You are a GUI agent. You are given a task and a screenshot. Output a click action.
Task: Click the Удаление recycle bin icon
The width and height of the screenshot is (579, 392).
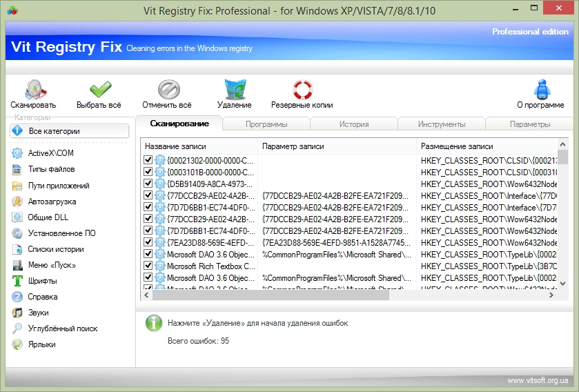235,89
